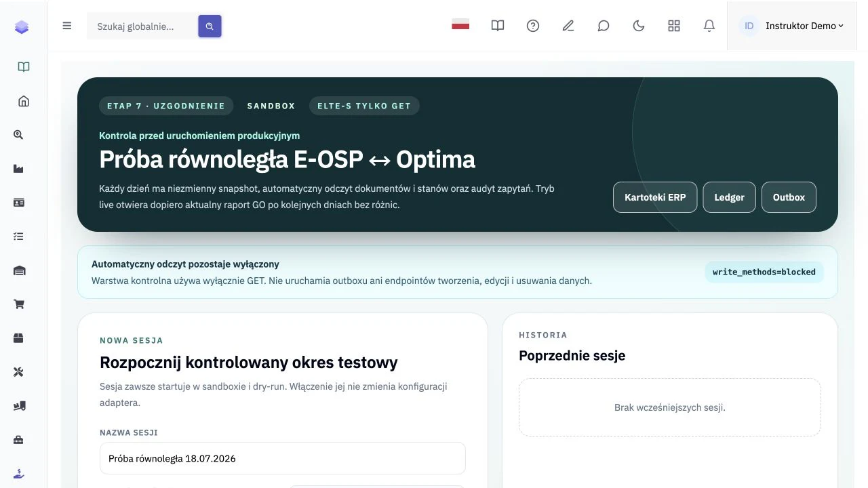Open the Ledger view
Screen dimensions: 868x488
point(730,197)
